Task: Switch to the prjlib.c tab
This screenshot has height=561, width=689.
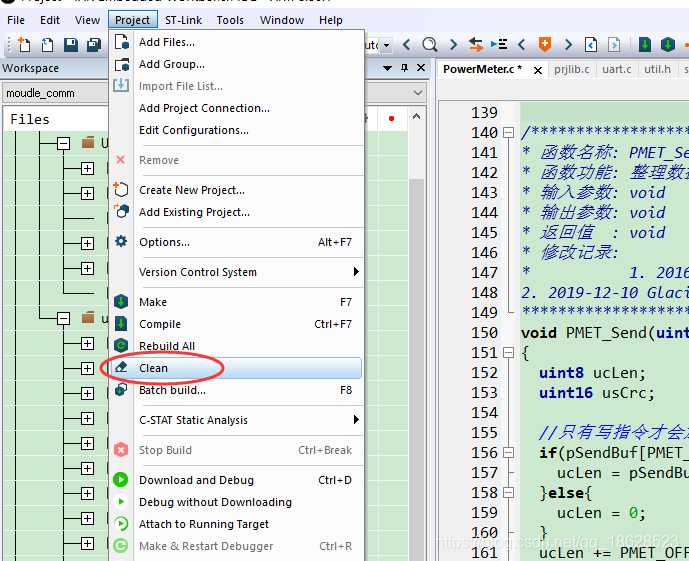Action: point(572,69)
